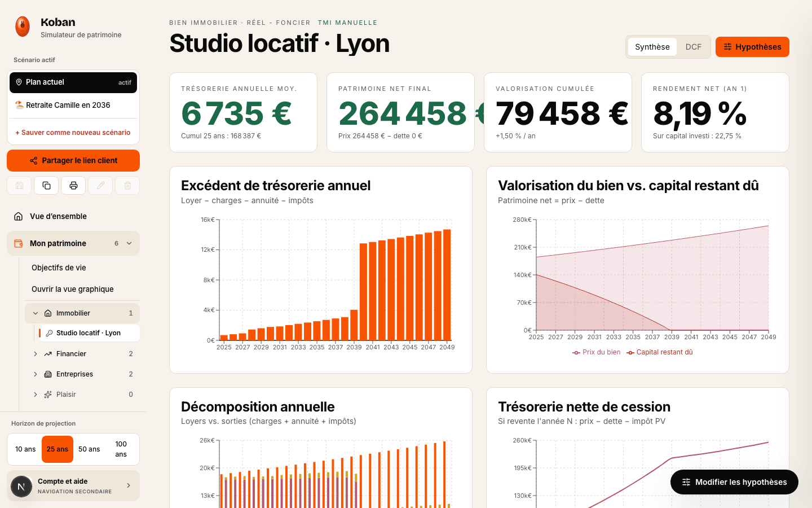The width and height of the screenshot is (812, 508).
Task: Click the building icon beside Entreprises
Action: coord(48,374)
